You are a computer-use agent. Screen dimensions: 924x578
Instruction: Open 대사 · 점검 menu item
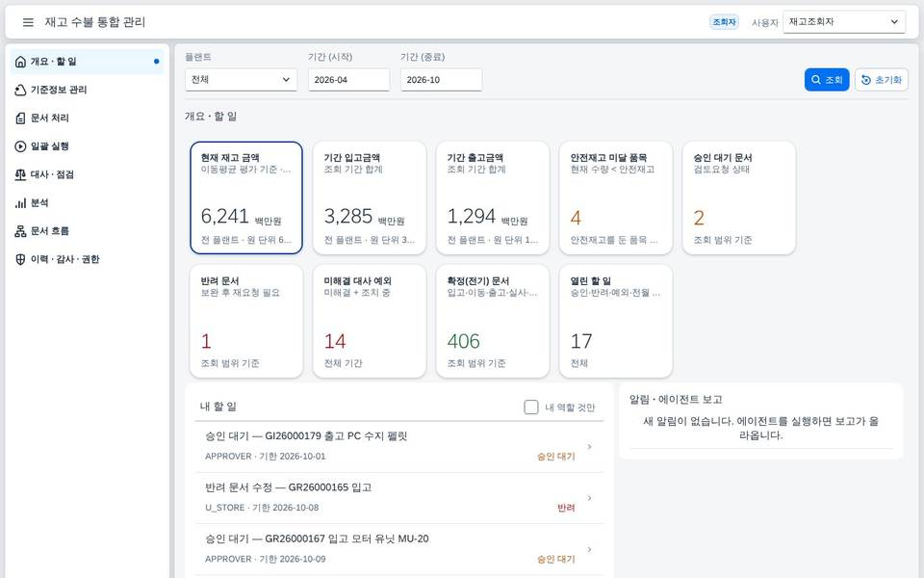pyautogui.click(x=88, y=174)
